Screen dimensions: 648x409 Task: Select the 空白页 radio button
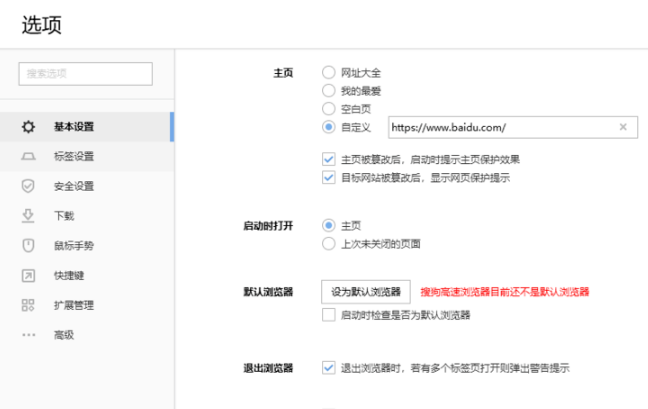pyautogui.click(x=328, y=109)
